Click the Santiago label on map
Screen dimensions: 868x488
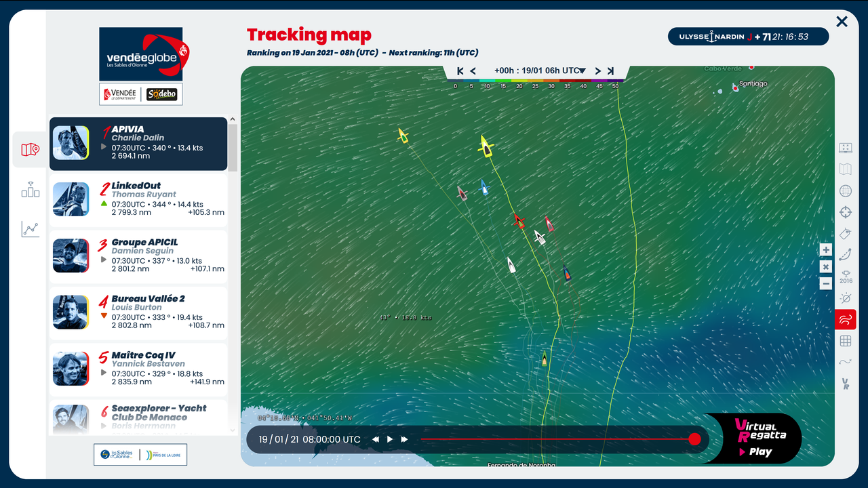coord(753,84)
